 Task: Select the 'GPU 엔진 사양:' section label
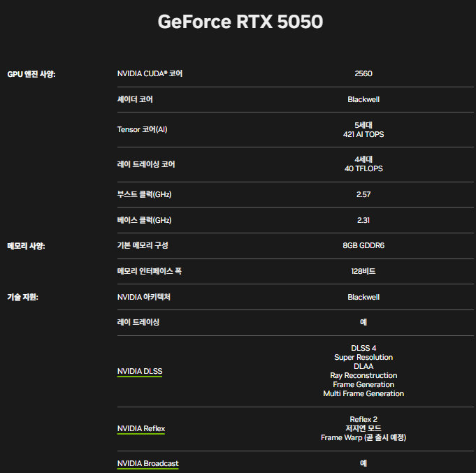pos(31,74)
